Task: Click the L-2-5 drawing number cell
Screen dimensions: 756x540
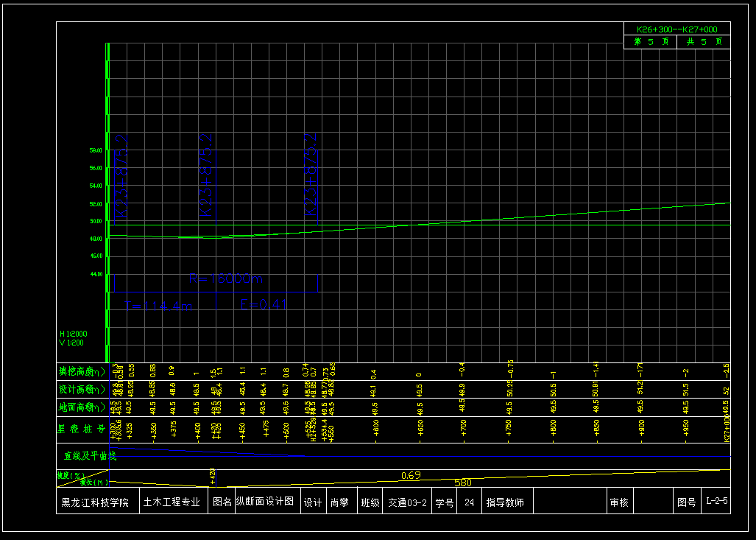Action: point(716,502)
